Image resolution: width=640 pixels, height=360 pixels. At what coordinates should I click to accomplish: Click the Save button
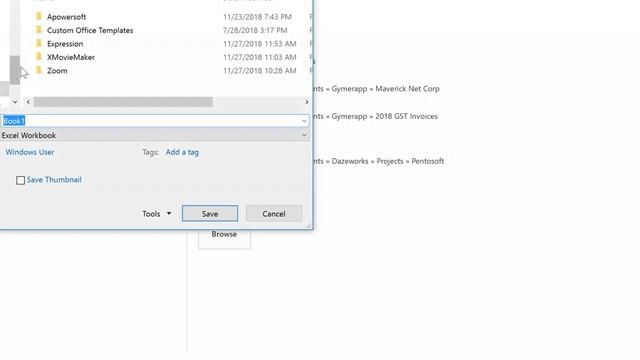tap(210, 213)
